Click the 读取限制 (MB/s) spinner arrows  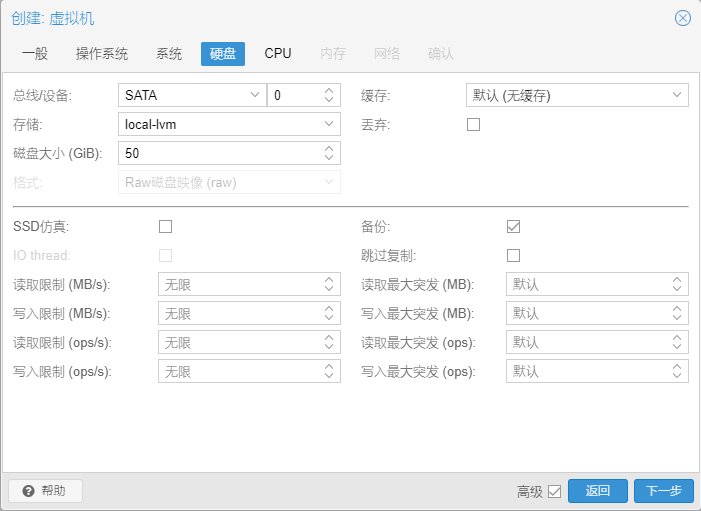click(x=329, y=284)
